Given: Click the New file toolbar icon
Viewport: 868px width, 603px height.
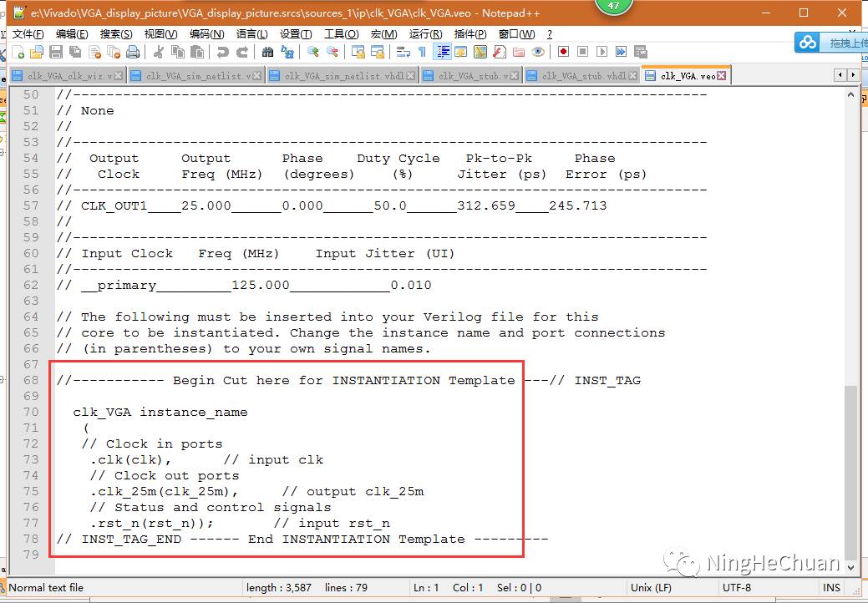Looking at the screenshot, I should click(x=17, y=52).
